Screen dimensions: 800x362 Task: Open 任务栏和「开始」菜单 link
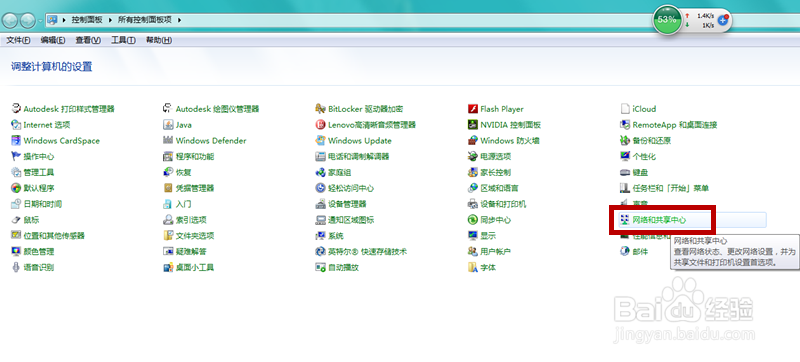pos(671,188)
